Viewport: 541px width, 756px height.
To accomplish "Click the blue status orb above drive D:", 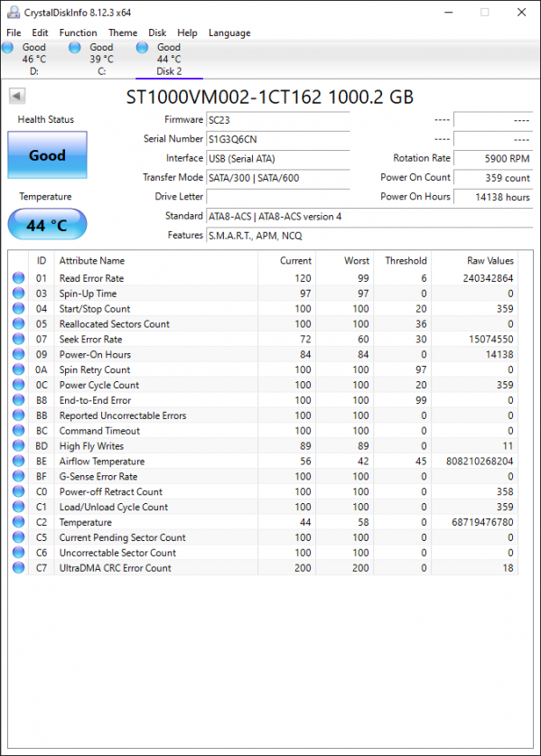I will pos(8,47).
